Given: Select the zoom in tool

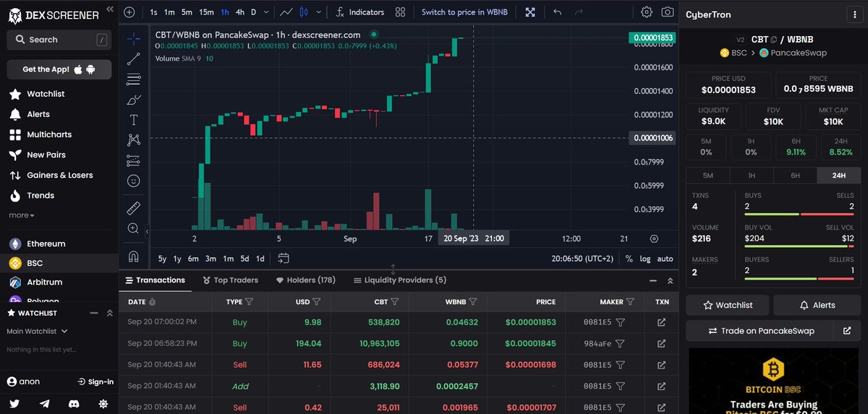Looking at the screenshot, I should tap(134, 228).
